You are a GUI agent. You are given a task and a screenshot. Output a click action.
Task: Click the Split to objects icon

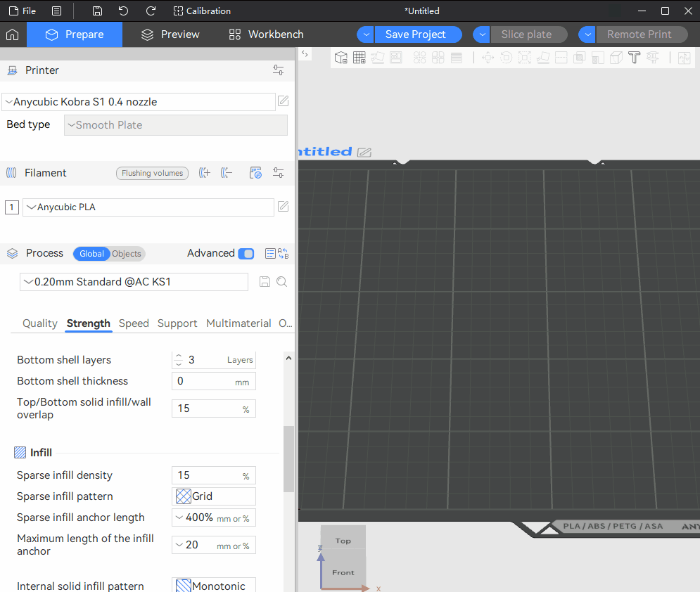[419, 58]
